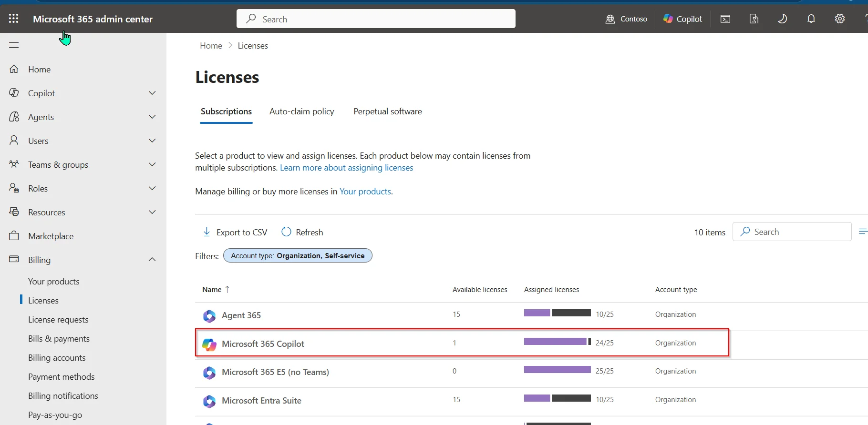This screenshot has width=868, height=425.
Task: Open Billing notifications in sidebar
Action: click(x=63, y=396)
